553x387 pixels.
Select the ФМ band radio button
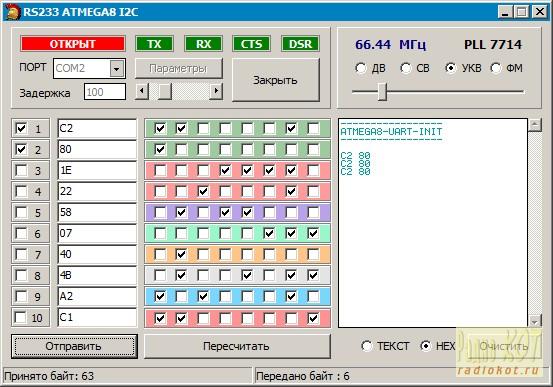click(496, 68)
